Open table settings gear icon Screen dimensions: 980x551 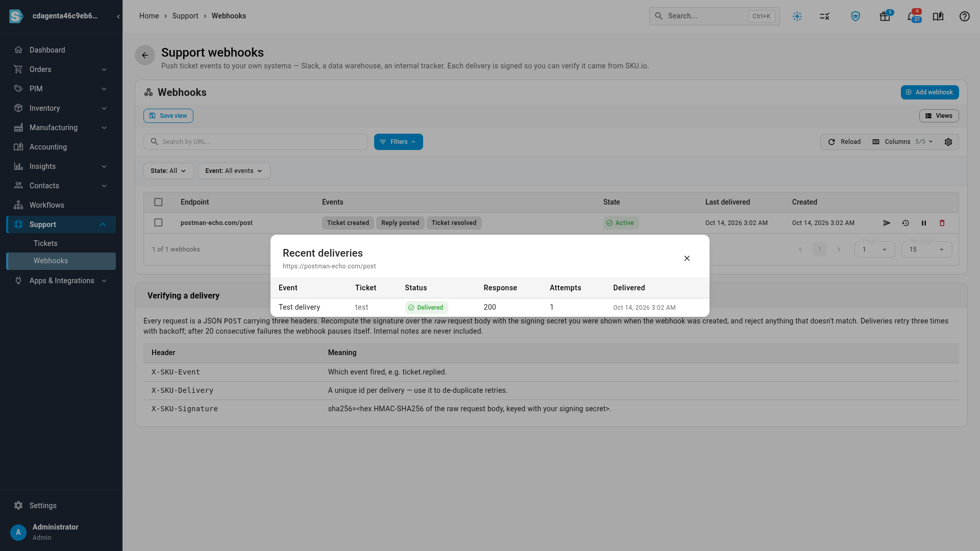[948, 142]
